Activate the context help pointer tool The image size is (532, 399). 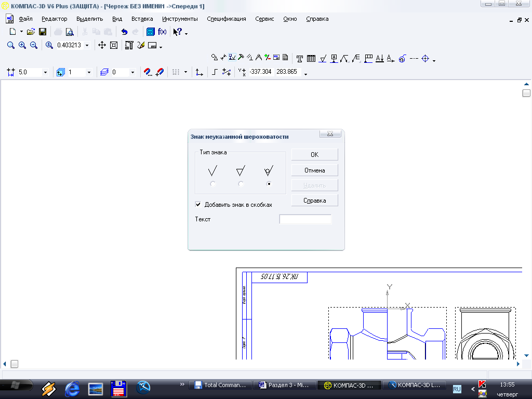coord(178,32)
